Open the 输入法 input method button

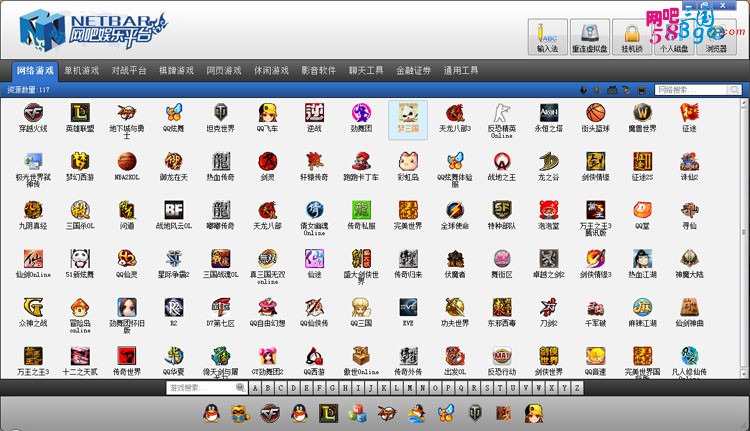point(548,37)
